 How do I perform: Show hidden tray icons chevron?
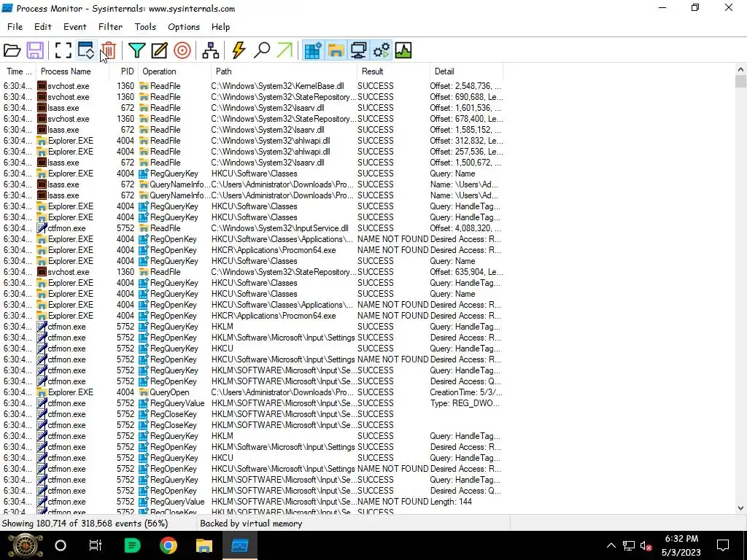pyautogui.click(x=611, y=545)
